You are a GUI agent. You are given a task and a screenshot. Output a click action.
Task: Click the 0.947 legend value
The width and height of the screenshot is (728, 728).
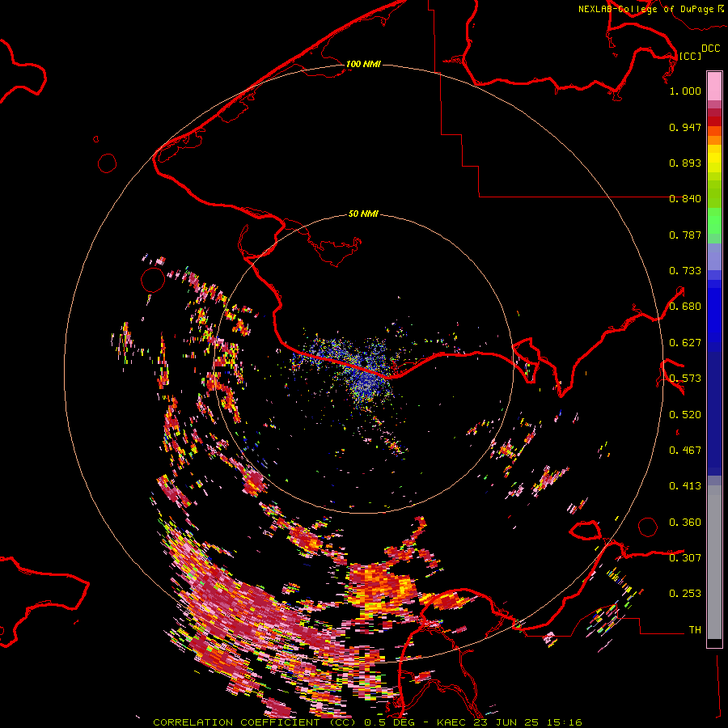tap(685, 127)
